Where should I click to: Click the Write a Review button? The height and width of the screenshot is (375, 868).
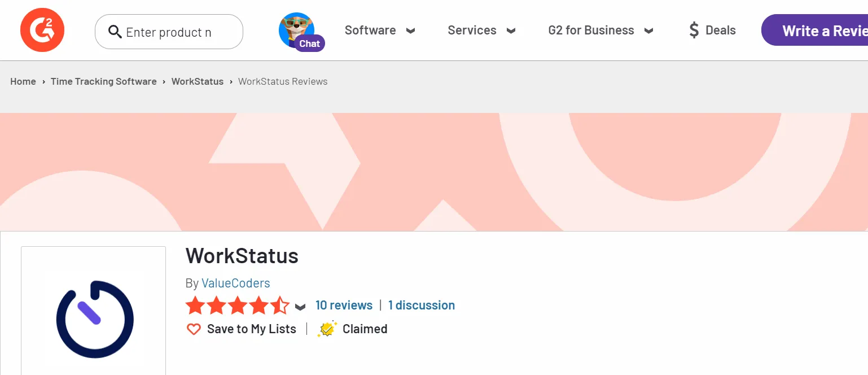coord(814,30)
